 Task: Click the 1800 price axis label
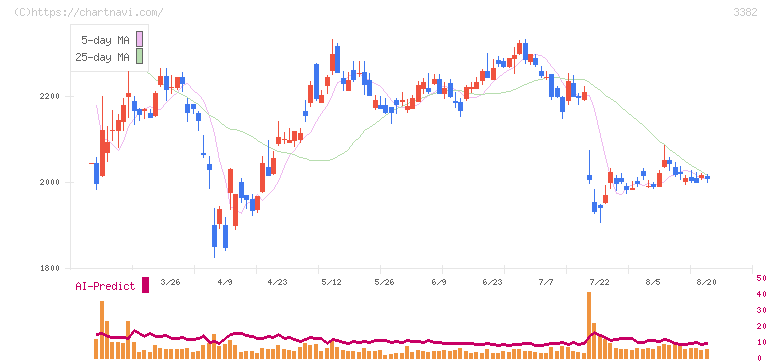point(51,269)
